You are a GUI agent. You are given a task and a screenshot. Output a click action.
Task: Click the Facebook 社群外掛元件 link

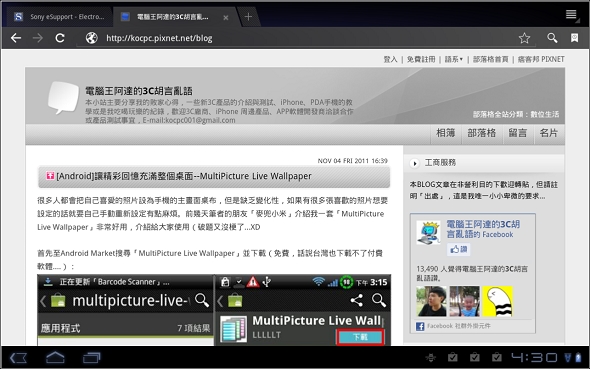[458, 326]
